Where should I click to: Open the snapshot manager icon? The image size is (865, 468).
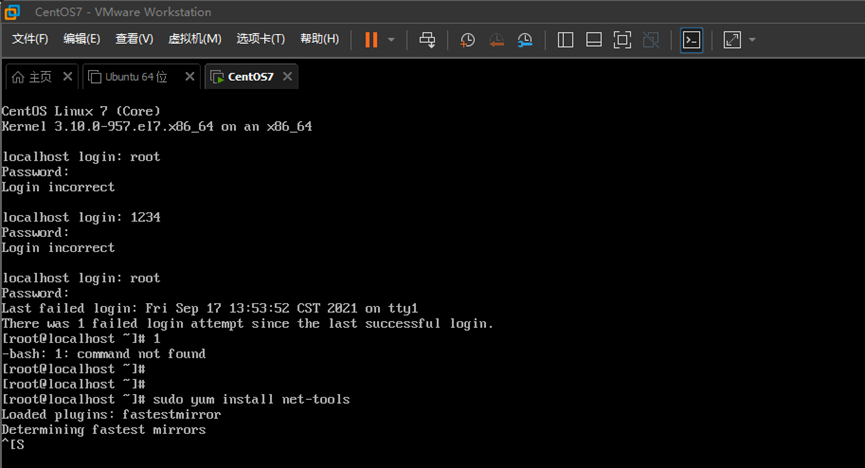pyautogui.click(x=525, y=40)
